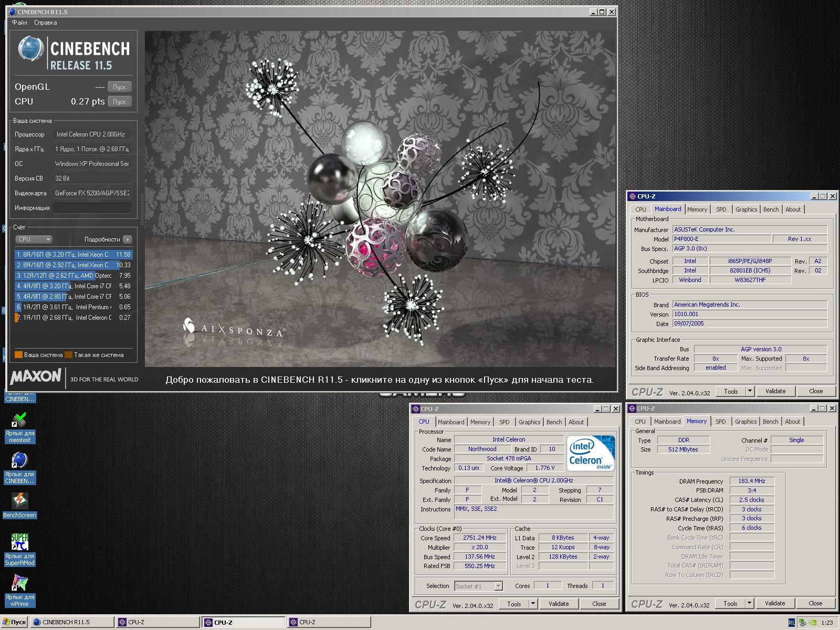Switch to the last CPU-Z taskbar button

coord(329,622)
